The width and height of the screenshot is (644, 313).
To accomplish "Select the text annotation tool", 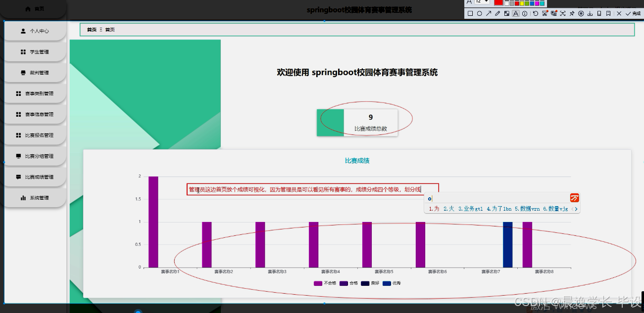I will 516,13.
